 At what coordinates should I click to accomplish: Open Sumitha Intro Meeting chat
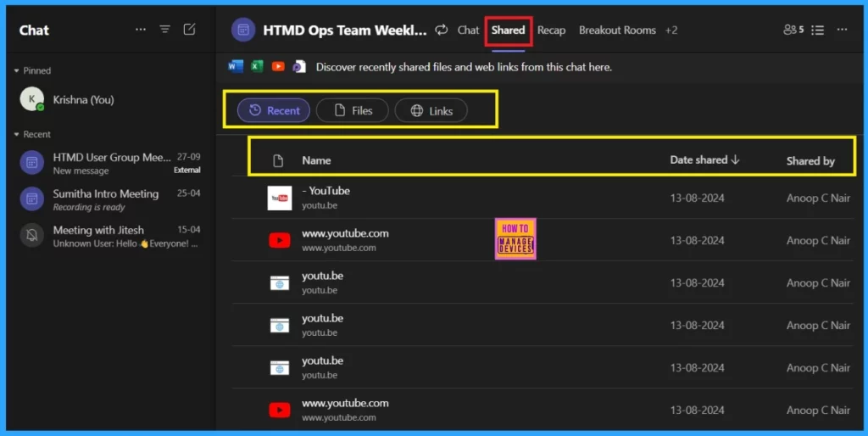click(x=110, y=199)
